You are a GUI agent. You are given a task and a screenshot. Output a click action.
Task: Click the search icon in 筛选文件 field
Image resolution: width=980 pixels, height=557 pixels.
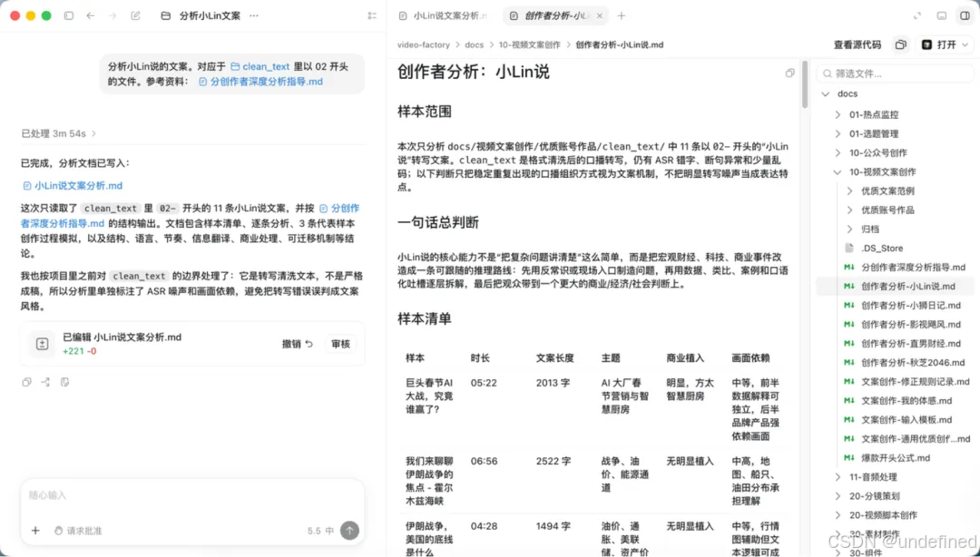828,73
